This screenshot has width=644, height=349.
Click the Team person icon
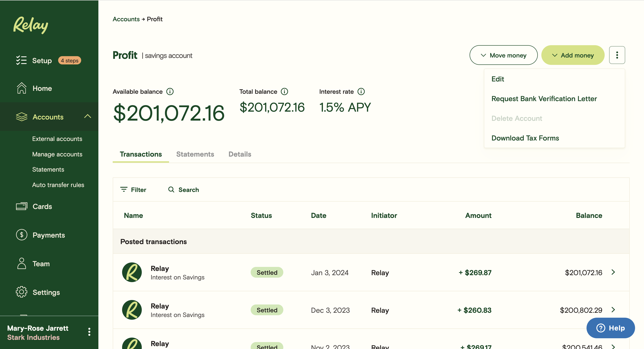(21, 263)
